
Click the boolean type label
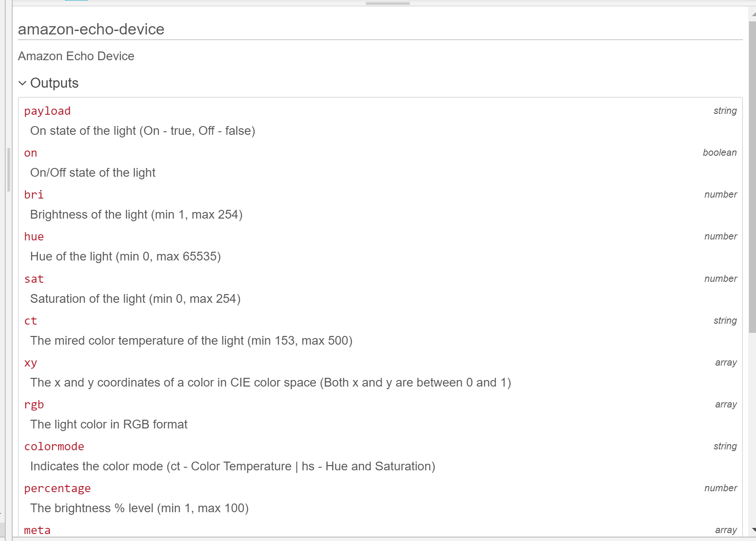(719, 153)
